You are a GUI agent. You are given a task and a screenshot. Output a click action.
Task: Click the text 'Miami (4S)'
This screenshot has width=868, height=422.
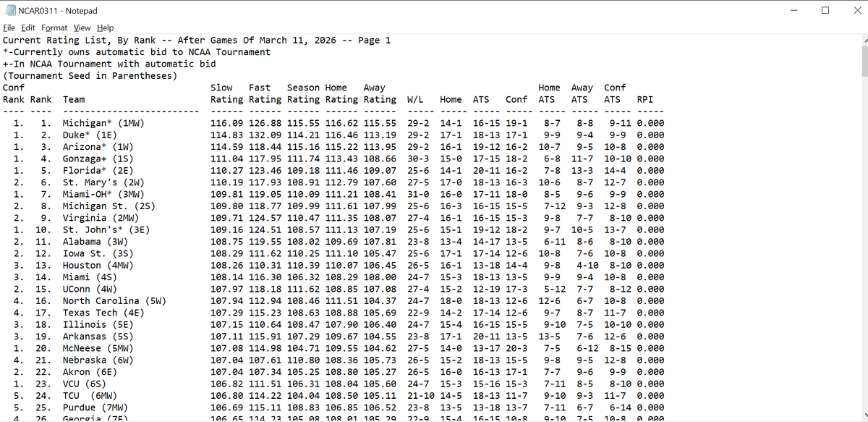pos(90,277)
